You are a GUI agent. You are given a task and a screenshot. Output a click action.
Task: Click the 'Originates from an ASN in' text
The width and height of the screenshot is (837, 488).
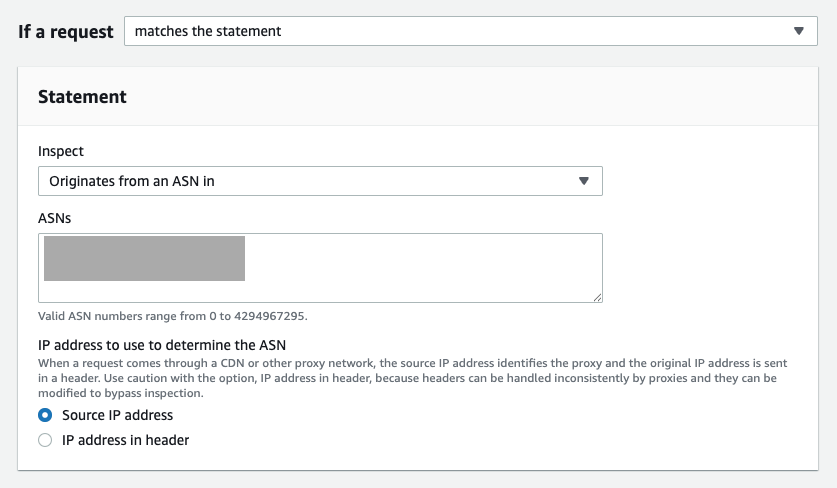point(132,181)
